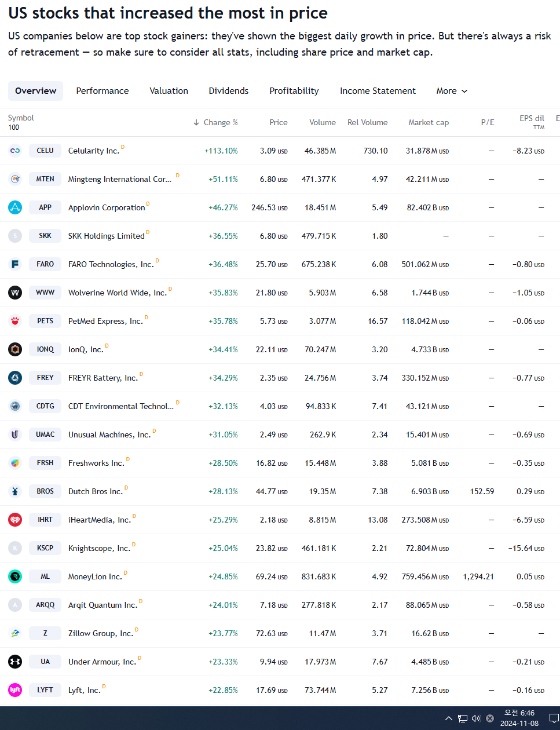Click the Price column header
Image resolution: width=560 pixels, height=730 pixels.
(279, 122)
